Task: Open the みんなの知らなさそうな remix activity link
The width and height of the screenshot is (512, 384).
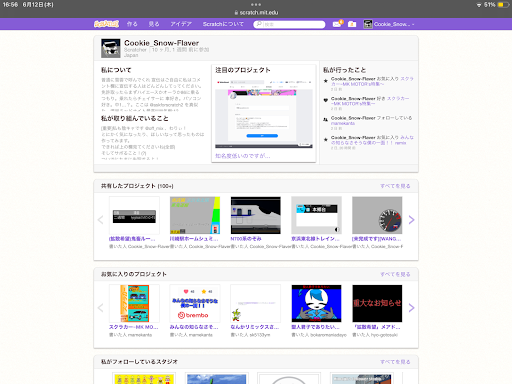Action: [x=372, y=140]
